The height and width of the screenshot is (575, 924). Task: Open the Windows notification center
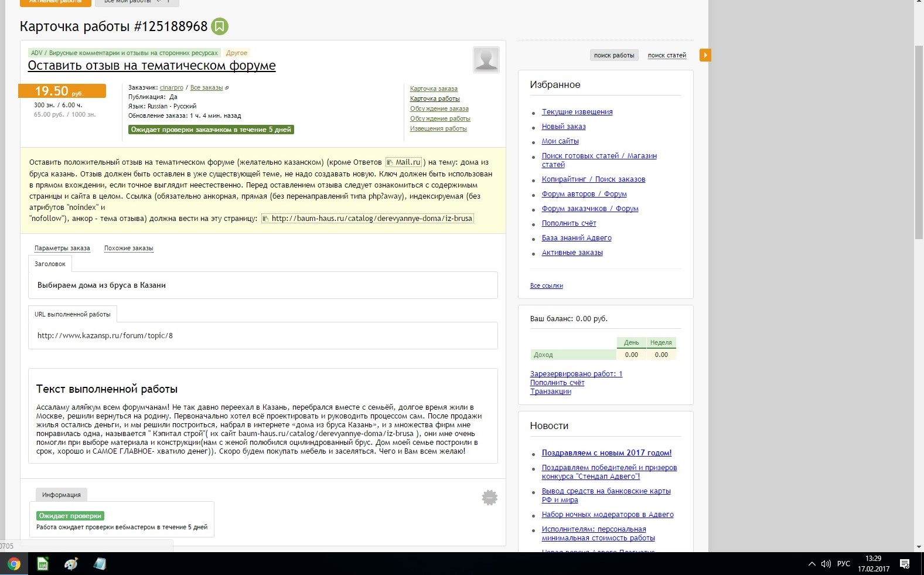[905, 564]
